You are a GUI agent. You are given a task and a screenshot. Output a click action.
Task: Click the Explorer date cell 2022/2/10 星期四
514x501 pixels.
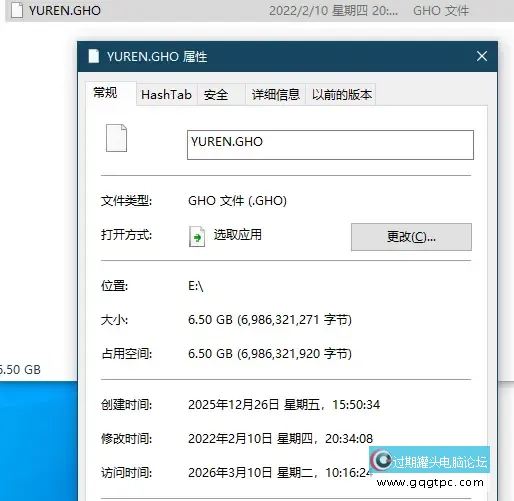pyautogui.click(x=333, y=11)
